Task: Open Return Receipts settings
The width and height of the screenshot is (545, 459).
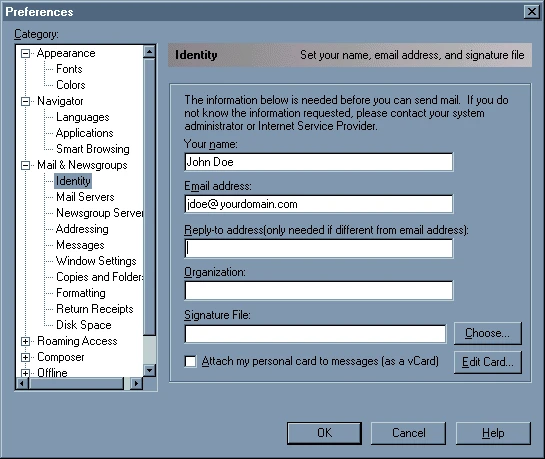Action: pyautogui.click(x=95, y=309)
